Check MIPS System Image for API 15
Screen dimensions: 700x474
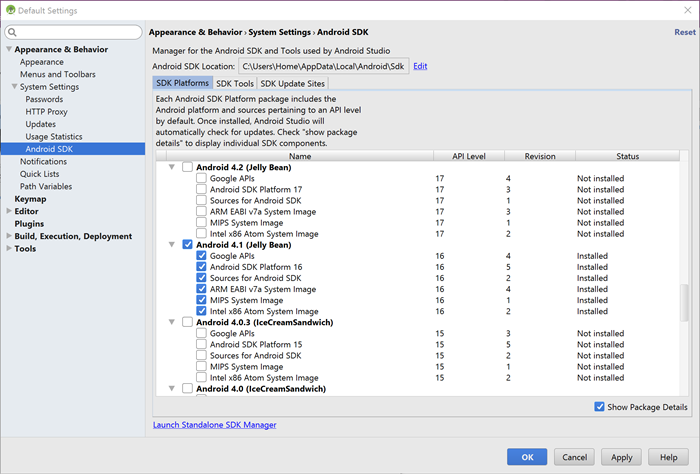pos(201,366)
